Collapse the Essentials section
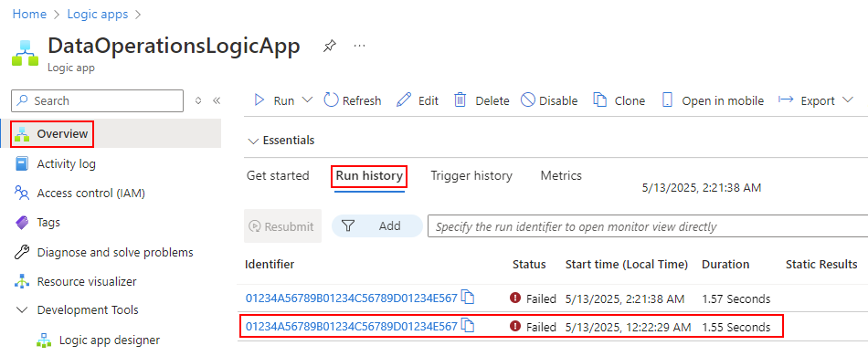This screenshot has height=356, width=868. (254, 141)
